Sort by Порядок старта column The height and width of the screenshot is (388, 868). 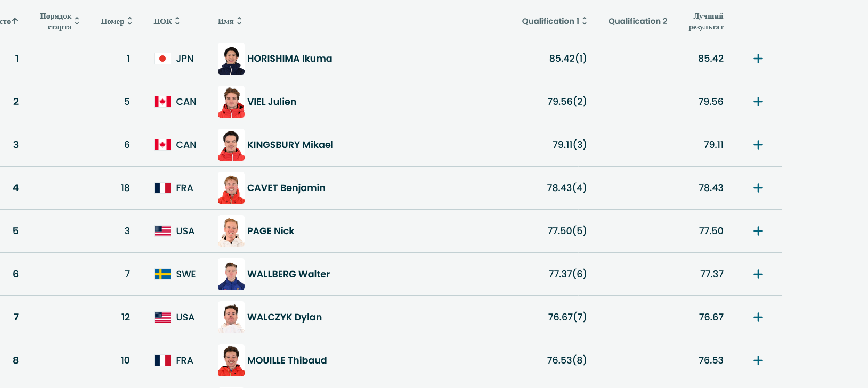tap(60, 21)
